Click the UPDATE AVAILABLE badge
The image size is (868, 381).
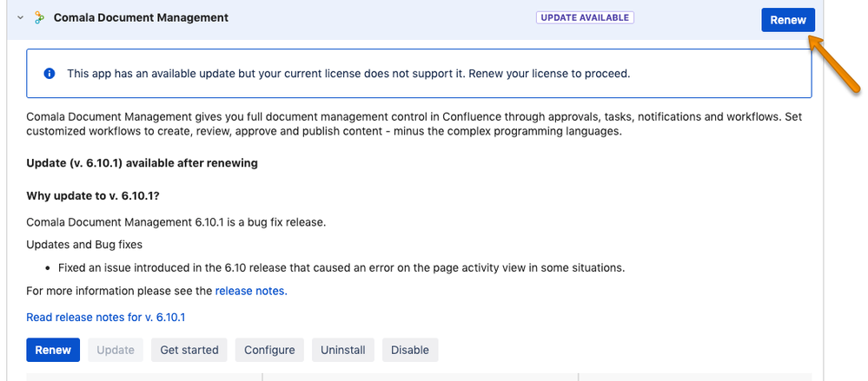585,17
